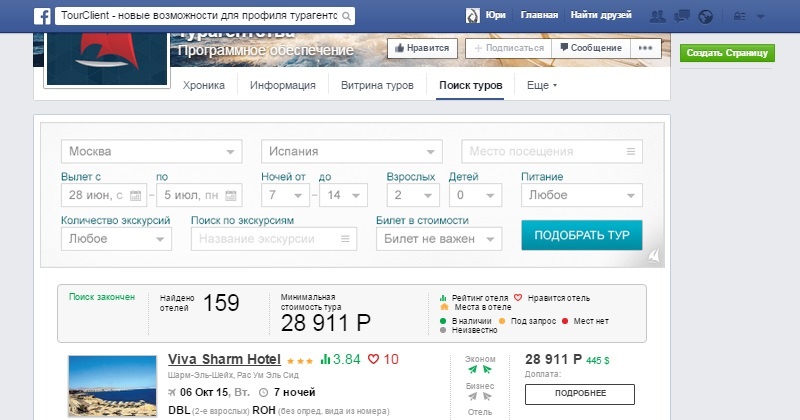
Task: Click Под запрос orange legend item
Action: pyautogui.click(x=528, y=321)
